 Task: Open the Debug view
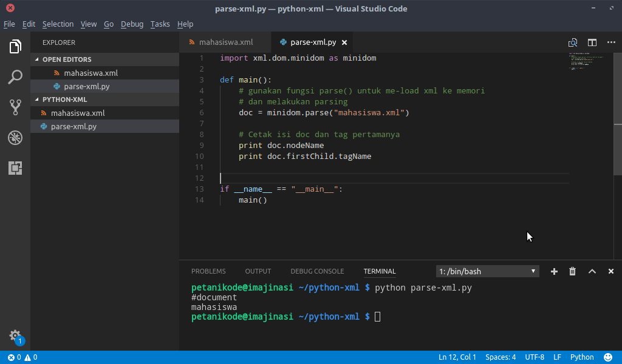15,138
